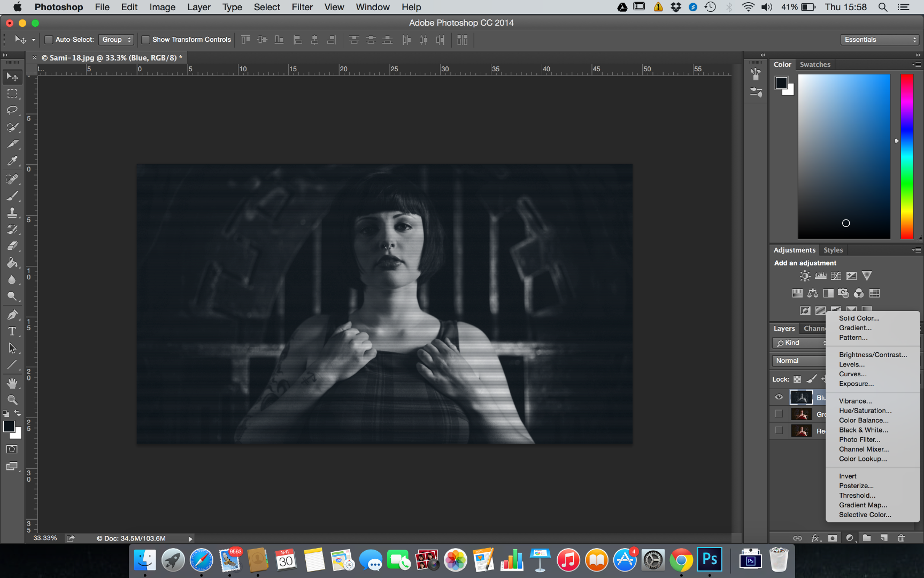Change screen mode icon in toolbox
The height and width of the screenshot is (578, 924).
(x=12, y=466)
